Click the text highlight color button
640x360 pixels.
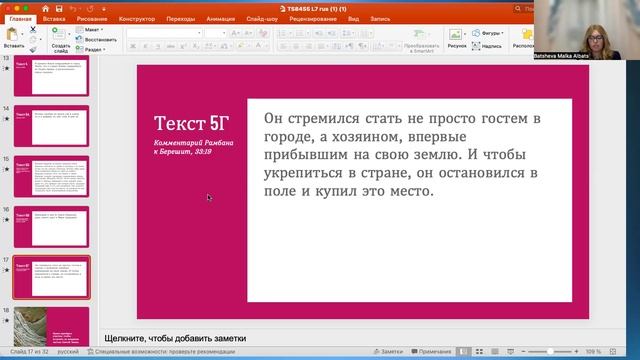240,46
